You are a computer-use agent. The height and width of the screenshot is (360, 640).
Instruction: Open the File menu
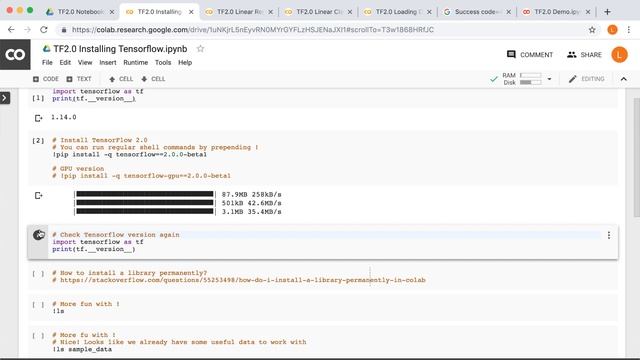[47, 62]
